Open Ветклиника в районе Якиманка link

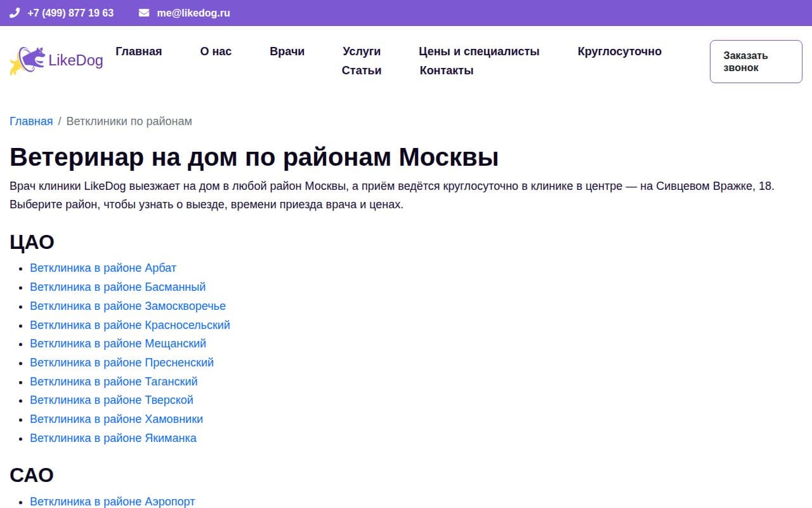click(x=114, y=438)
